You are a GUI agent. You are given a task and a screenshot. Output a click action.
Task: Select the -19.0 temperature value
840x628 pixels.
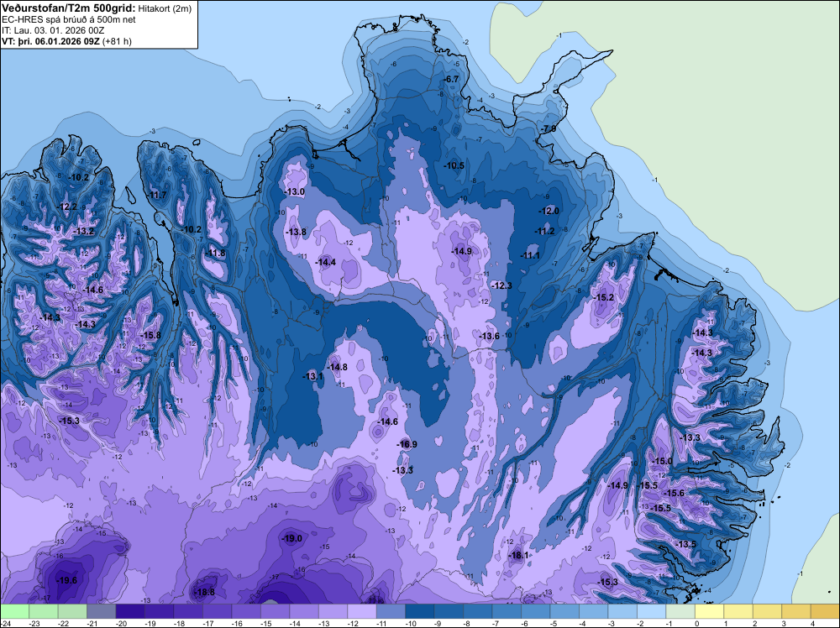292,539
